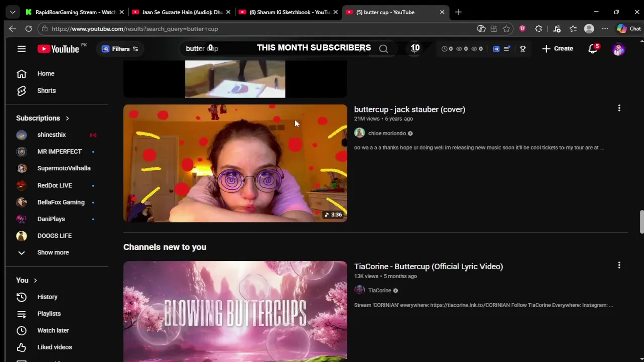The height and width of the screenshot is (362, 644).
Task: Open browser profile icon
Action: coord(589,29)
